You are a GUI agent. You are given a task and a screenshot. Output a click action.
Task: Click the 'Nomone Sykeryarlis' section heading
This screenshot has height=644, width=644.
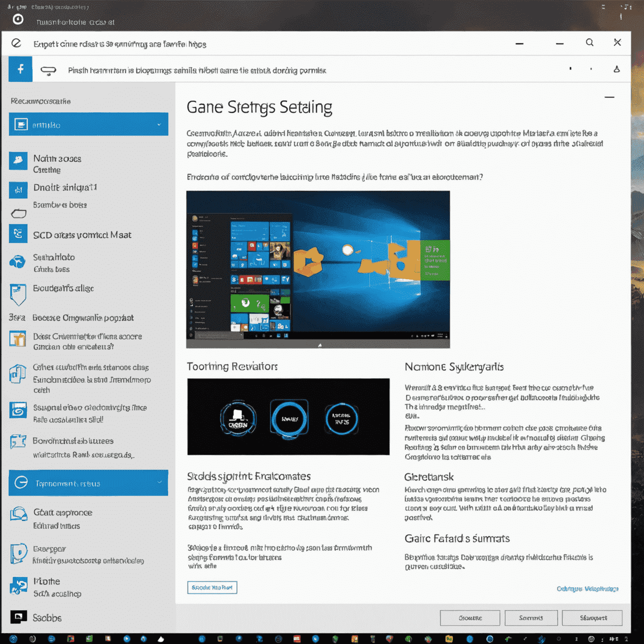[454, 367]
